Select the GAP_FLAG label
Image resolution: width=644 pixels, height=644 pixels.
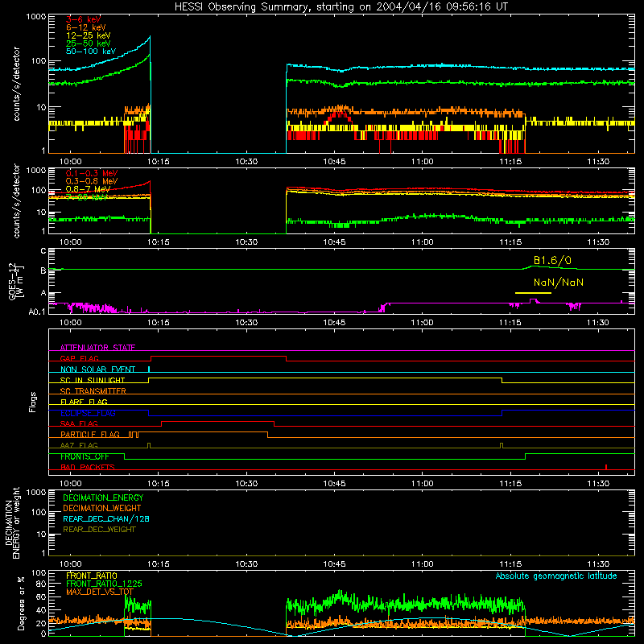pyautogui.click(x=79, y=358)
